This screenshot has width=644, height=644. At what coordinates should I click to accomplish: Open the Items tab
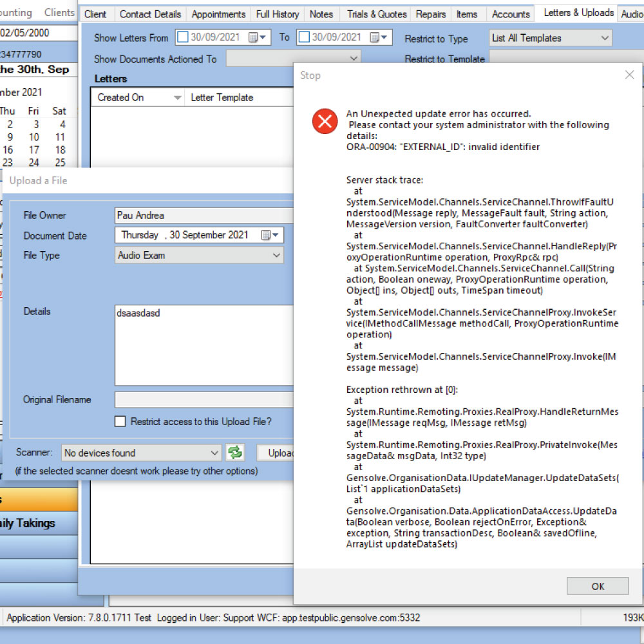(466, 14)
